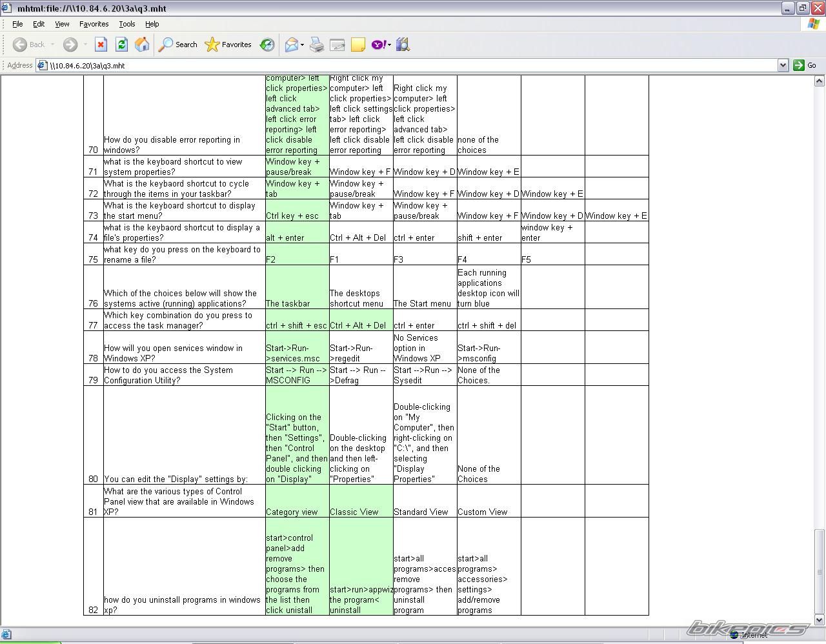826x644 pixels.
Task: Click row number 80 cell
Action: [x=94, y=436]
